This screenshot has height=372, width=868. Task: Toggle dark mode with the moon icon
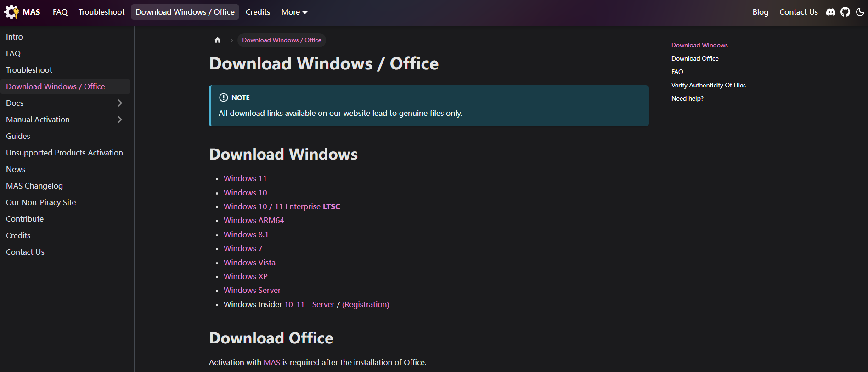[860, 12]
